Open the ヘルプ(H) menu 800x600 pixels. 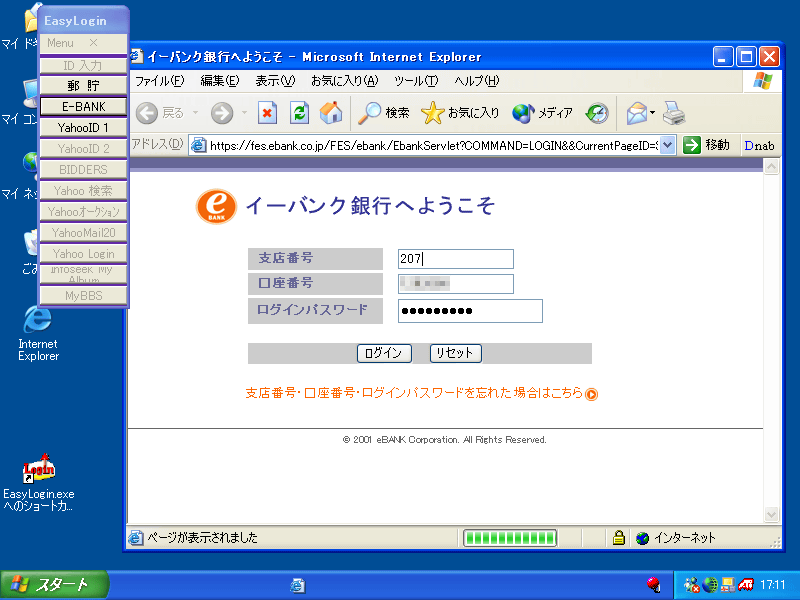tap(477, 81)
